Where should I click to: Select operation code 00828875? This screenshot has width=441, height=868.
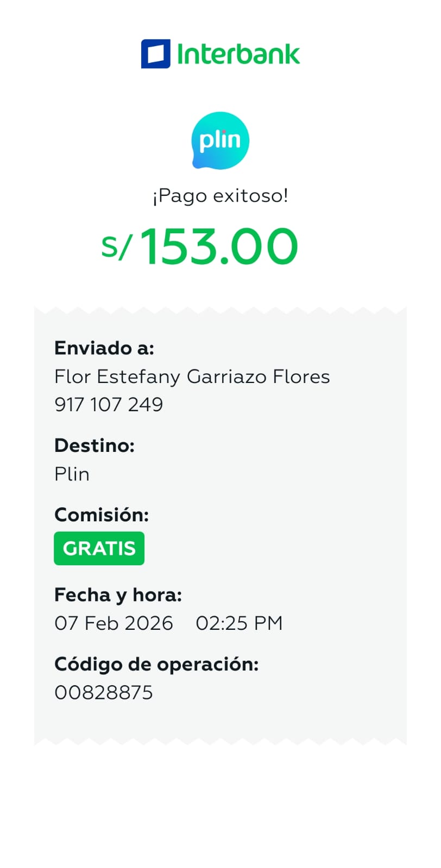tap(104, 693)
